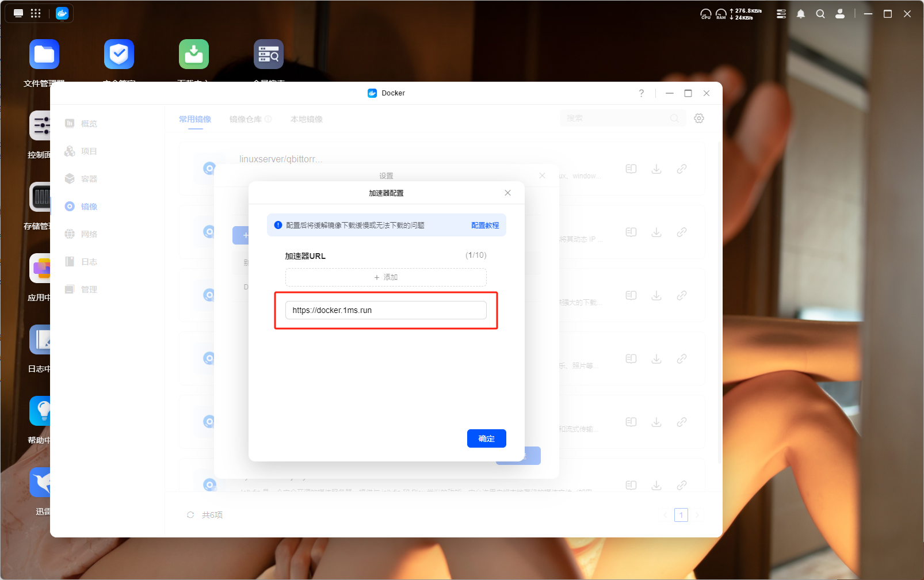The width and height of the screenshot is (924, 580).
Task: Open the system search magnifier in top bar
Action: tap(820, 14)
